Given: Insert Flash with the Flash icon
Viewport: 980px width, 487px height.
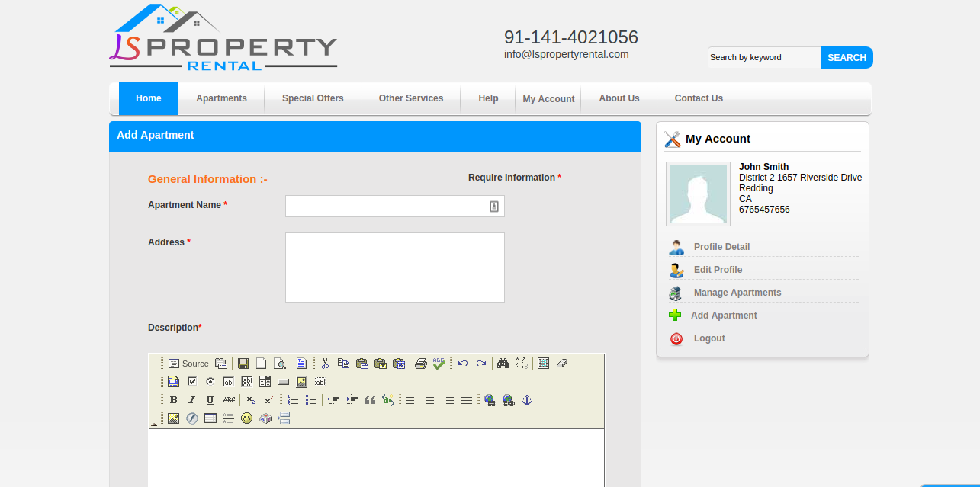Looking at the screenshot, I should 192,418.
